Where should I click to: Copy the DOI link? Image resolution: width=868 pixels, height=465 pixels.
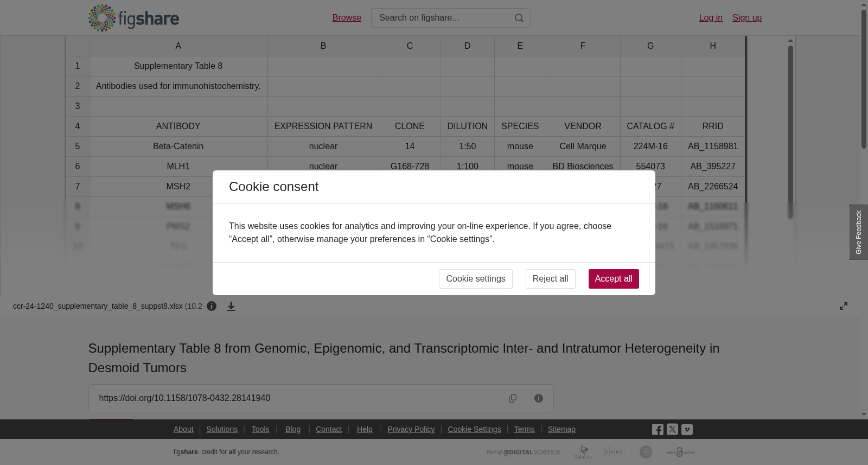[x=513, y=398]
